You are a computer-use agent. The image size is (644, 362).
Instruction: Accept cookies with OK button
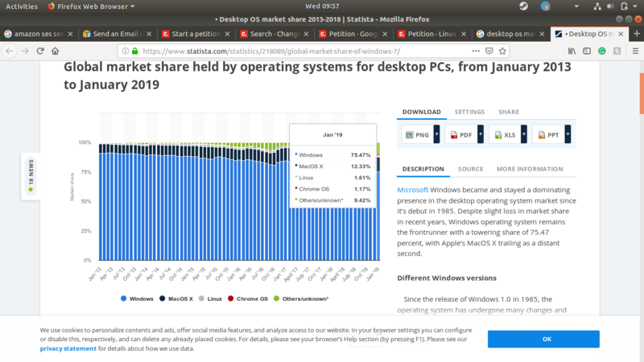click(x=543, y=339)
